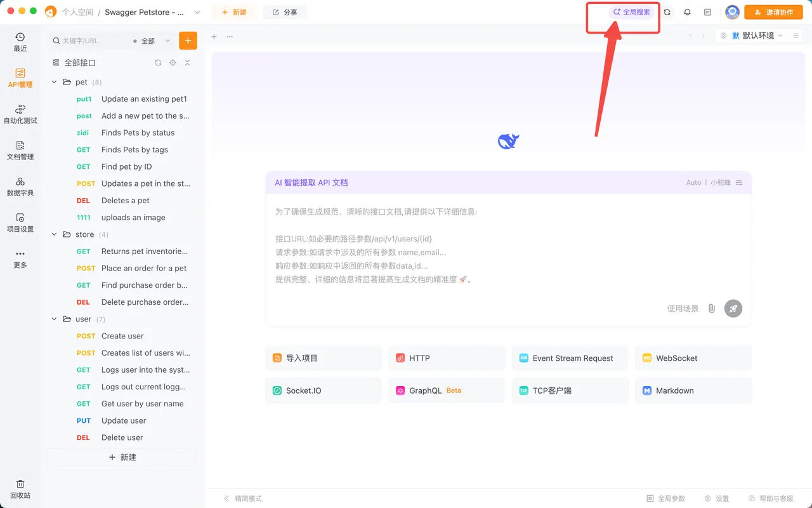Open the 回收站 recycle bin

coord(20,489)
